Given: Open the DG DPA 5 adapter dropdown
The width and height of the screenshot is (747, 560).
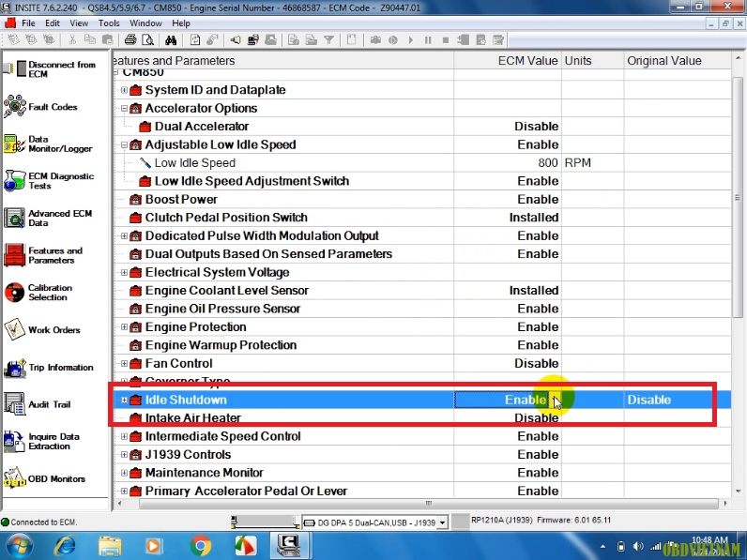Looking at the screenshot, I should point(443,522).
